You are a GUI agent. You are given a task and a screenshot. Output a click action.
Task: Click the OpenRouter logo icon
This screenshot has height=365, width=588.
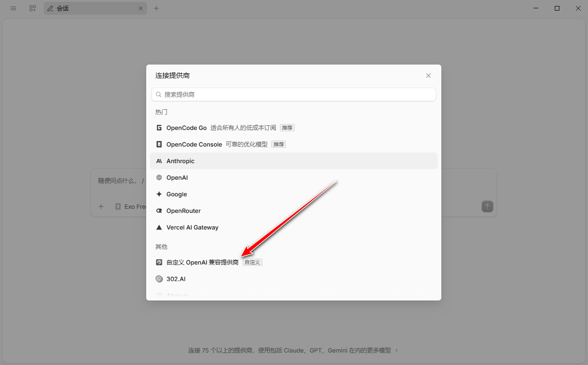point(159,211)
